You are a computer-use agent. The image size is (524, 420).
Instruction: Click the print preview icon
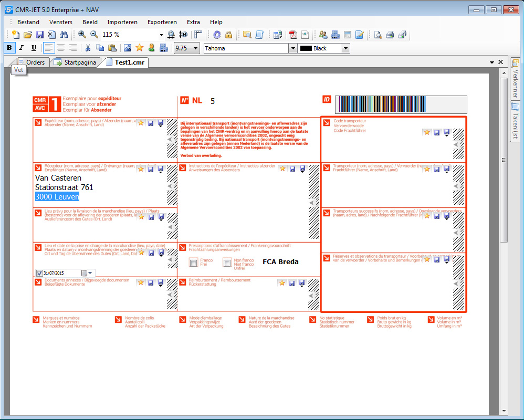[x=378, y=35]
